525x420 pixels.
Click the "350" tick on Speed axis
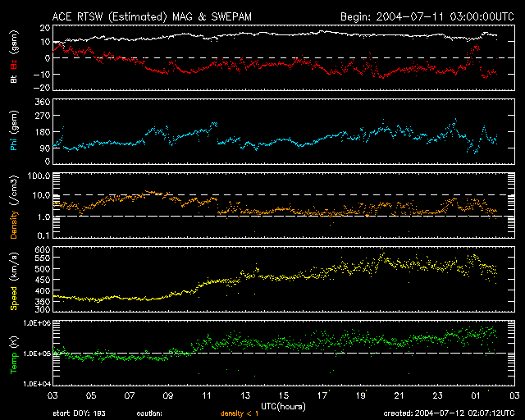pyautogui.click(x=43, y=301)
